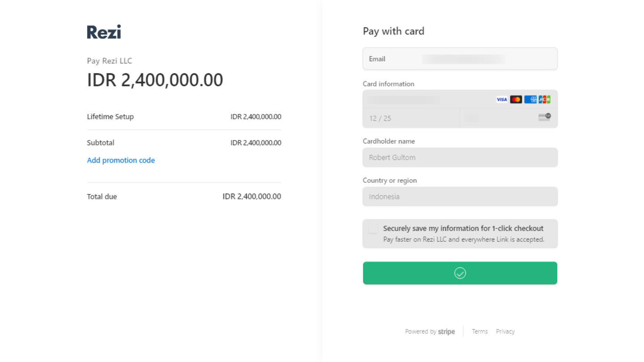Click the Stripe logo in footer

446,332
